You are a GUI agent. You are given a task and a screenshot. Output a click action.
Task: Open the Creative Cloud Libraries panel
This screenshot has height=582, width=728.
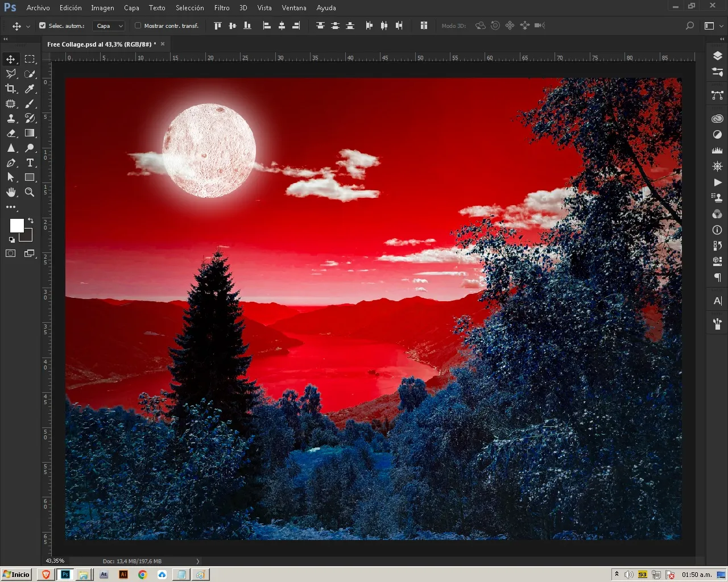click(717, 119)
